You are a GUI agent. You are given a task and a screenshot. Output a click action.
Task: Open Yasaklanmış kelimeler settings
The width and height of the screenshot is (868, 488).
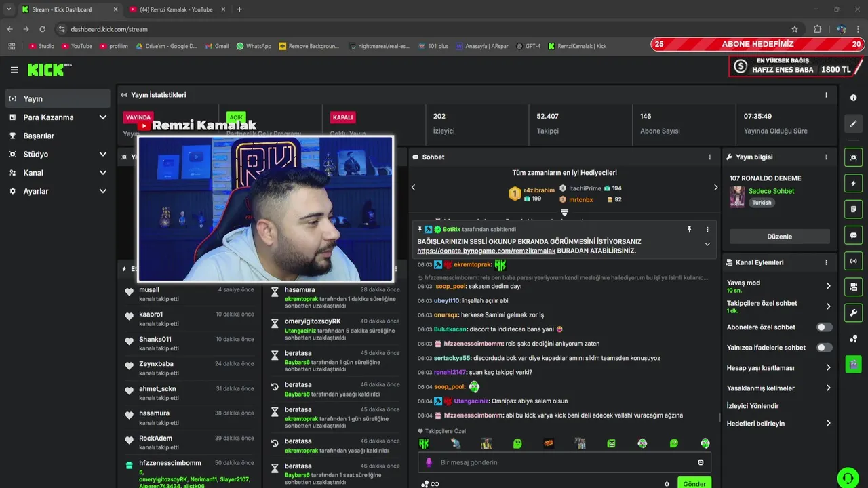tap(778, 388)
